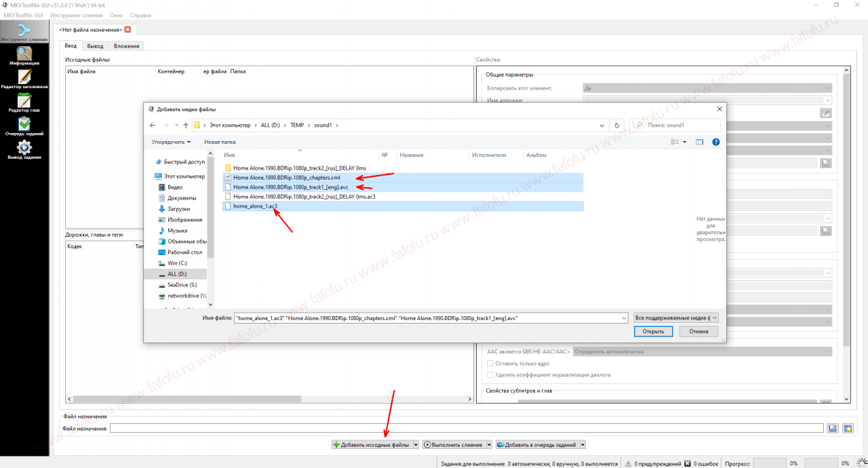Open the Редактор заголовков tool
The image size is (868, 468).
pos(24,80)
